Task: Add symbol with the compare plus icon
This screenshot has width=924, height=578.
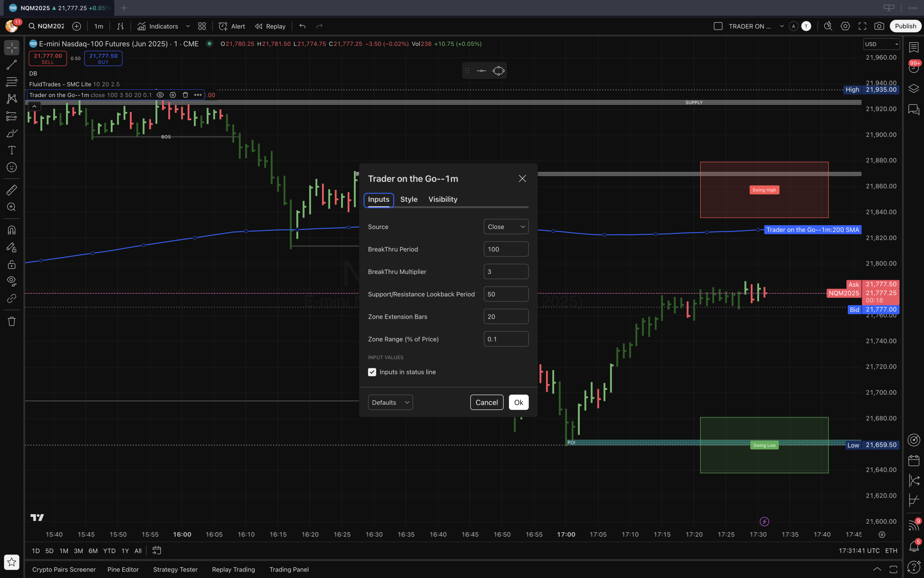Action: coord(77,26)
